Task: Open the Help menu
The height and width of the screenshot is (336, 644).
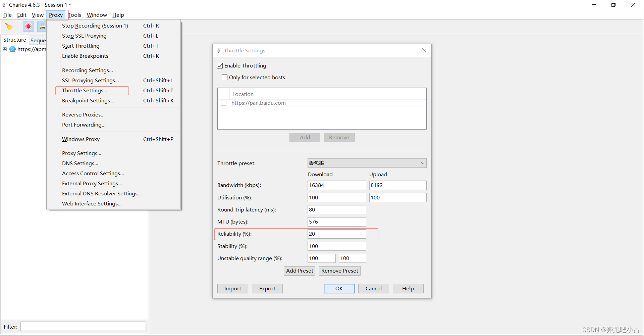Action: [118, 15]
